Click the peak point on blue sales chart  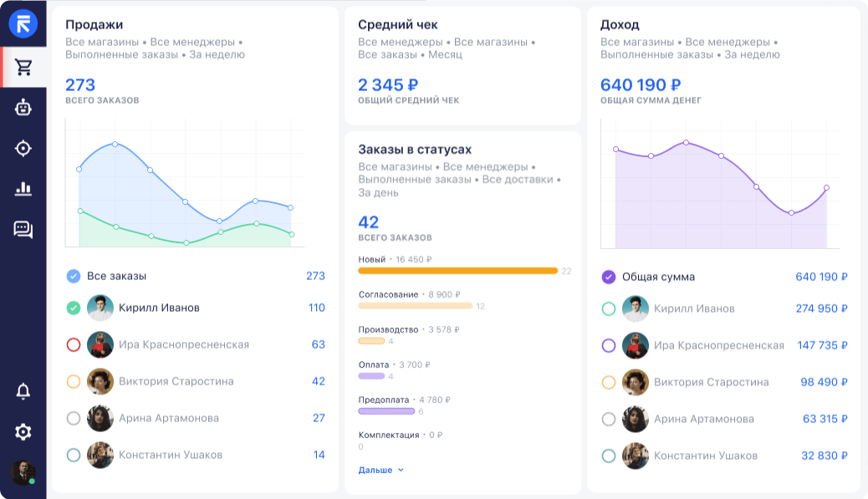pyautogui.click(x=115, y=144)
